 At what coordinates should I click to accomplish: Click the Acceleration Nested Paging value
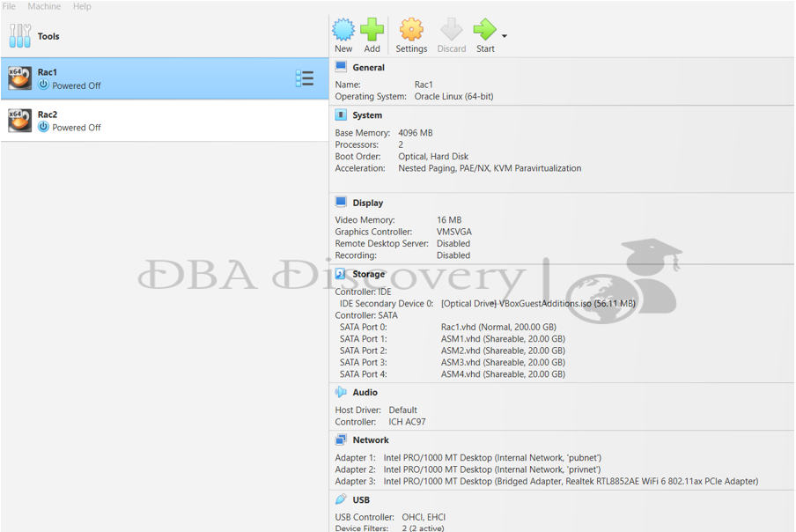tap(490, 168)
